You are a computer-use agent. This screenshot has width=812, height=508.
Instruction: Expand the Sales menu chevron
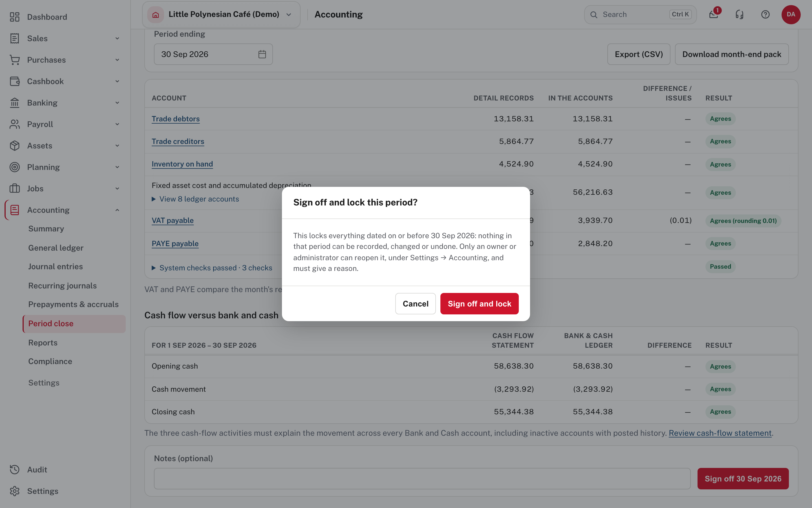tap(118, 38)
